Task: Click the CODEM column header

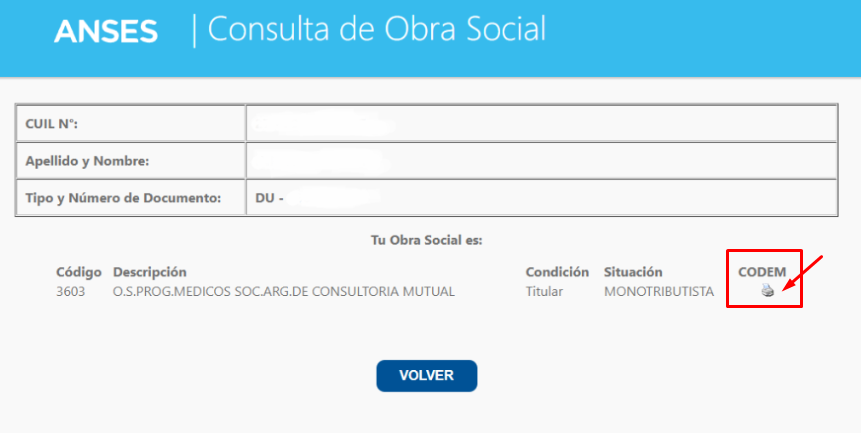Action: pos(762,272)
